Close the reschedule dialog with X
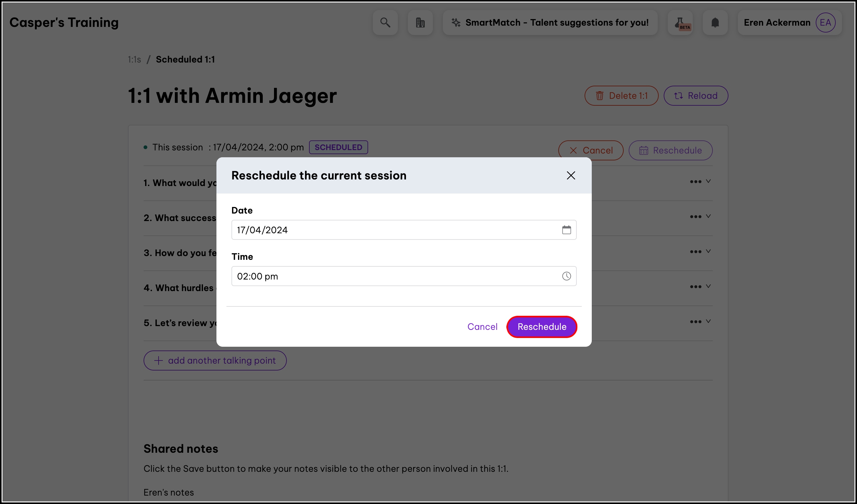The image size is (857, 504). point(570,175)
